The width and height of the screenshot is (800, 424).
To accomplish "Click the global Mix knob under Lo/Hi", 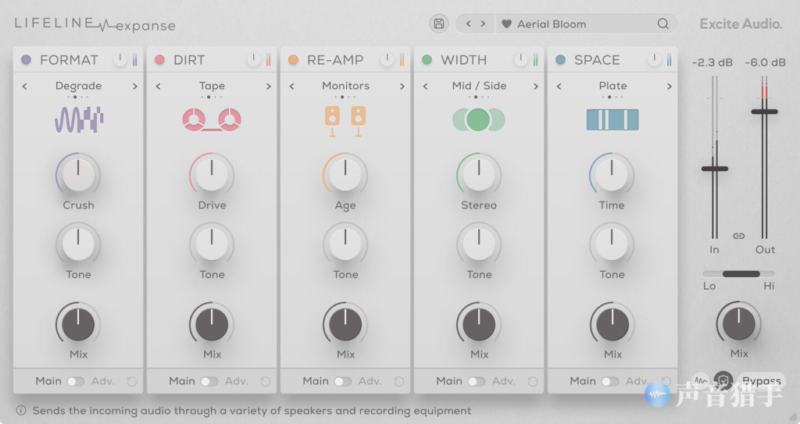I will (x=739, y=323).
